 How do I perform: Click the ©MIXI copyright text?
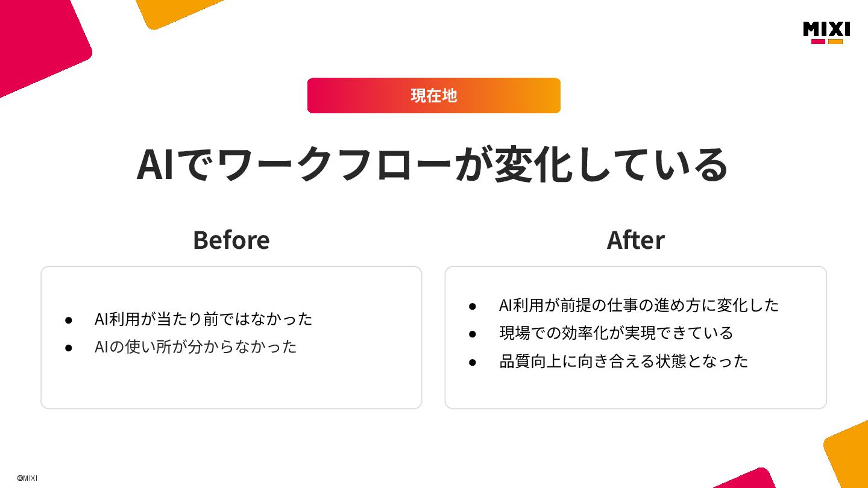pos(27,478)
